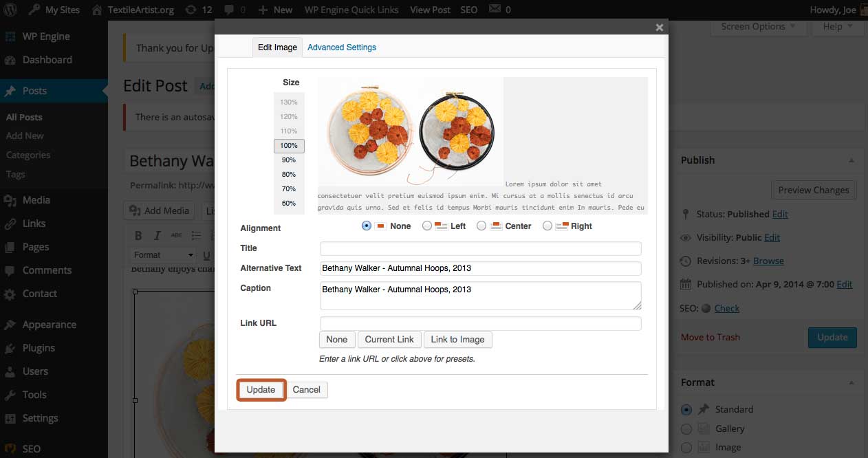
Task: Click the Link URL input field
Action: (481, 323)
